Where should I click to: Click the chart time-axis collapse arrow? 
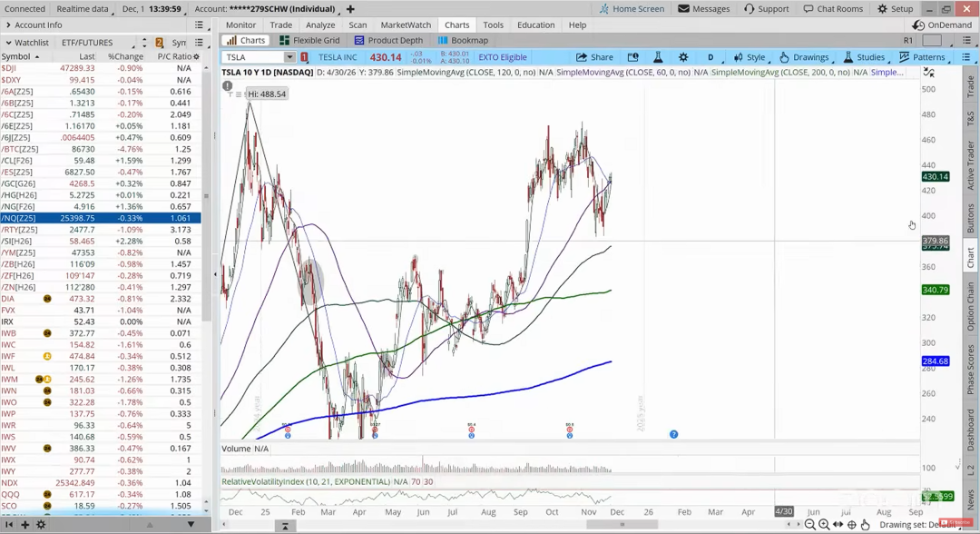285,526
